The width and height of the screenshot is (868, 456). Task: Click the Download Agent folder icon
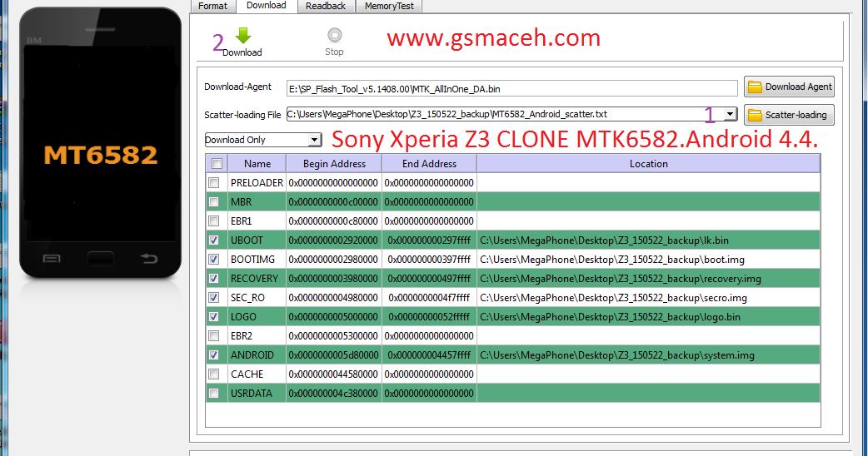pyautogui.click(x=755, y=87)
